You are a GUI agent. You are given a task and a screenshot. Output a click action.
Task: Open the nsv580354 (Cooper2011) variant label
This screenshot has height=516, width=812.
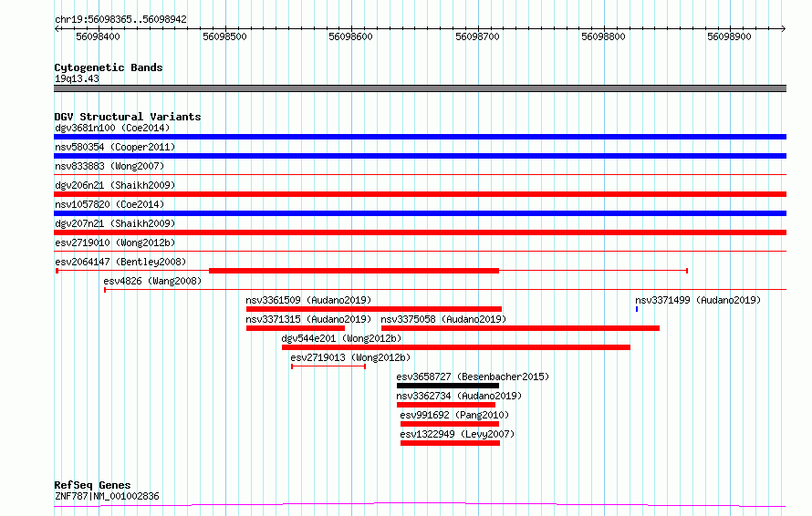(x=115, y=147)
